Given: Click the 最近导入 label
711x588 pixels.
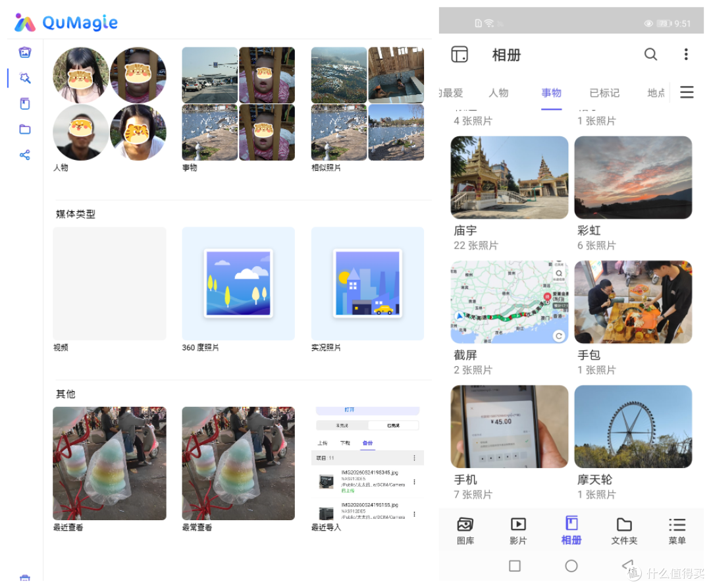Looking at the screenshot, I should click(326, 527).
